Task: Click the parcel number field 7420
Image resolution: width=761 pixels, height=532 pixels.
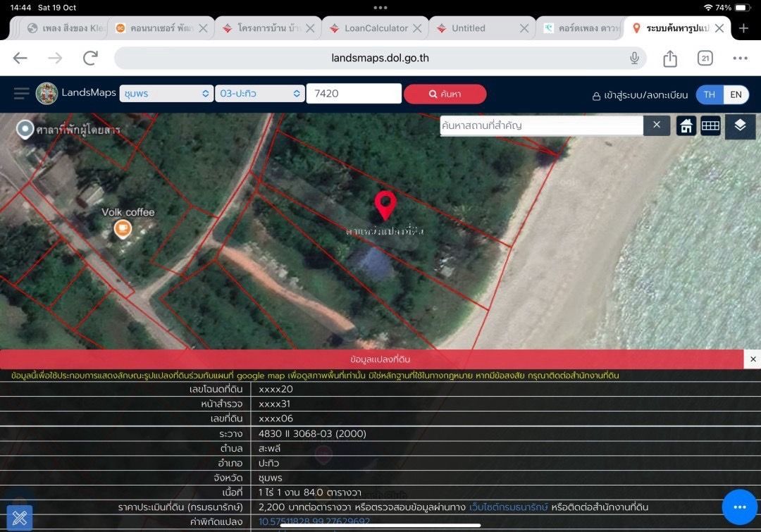Action: pyautogui.click(x=354, y=93)
